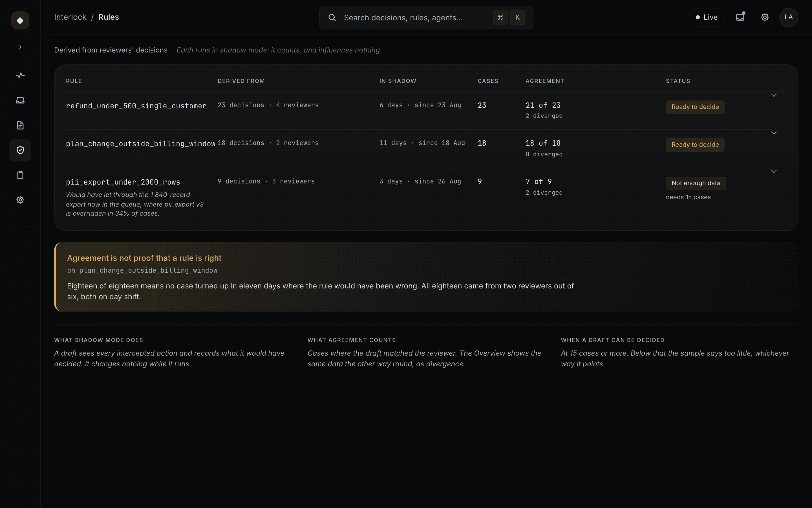Screen dimensions: 812x508
Task: Open the notifications inbox icon in header
Action: point(740,17)
